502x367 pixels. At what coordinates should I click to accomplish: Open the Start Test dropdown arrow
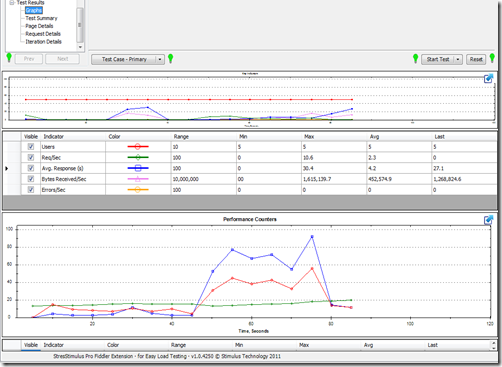point(458,59)
